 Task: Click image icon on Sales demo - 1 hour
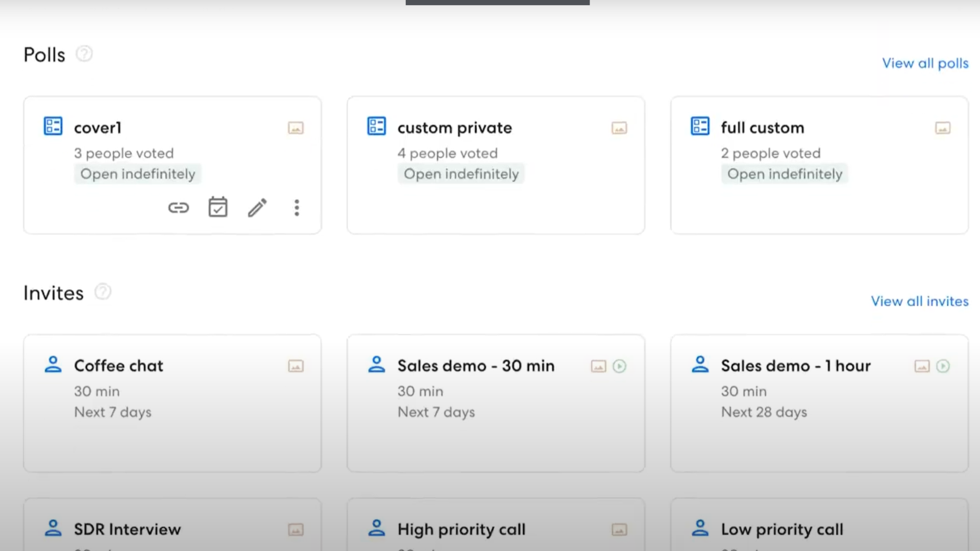coord(922,366)
